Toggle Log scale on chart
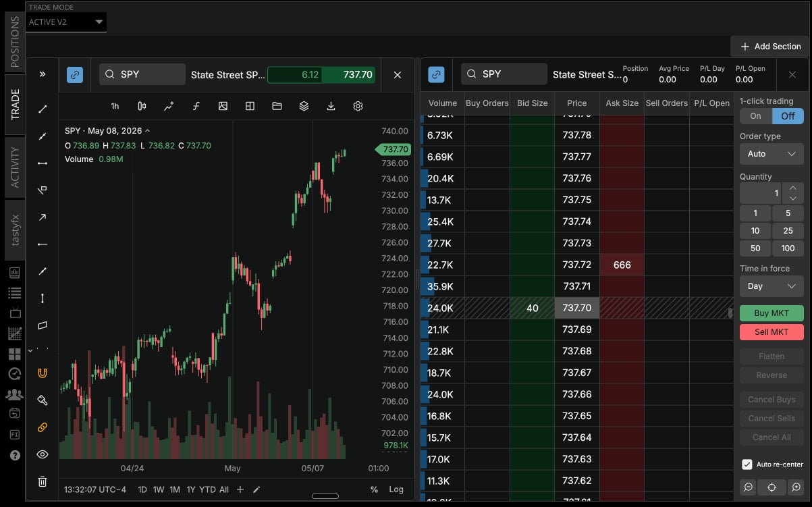 pyautogui.click(x=396, y=489)
